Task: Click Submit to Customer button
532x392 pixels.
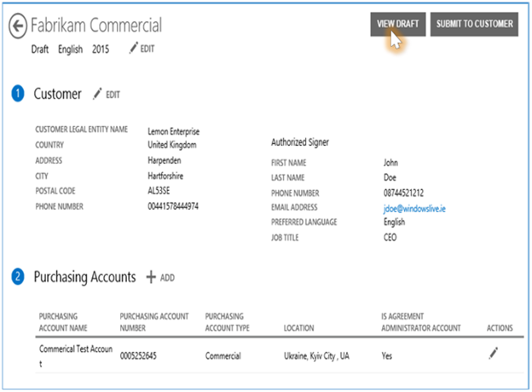Action: click(474, 24)
